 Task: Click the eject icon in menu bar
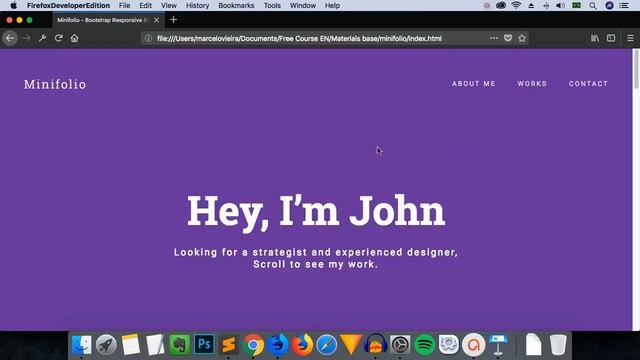click(x=531, y=5)
